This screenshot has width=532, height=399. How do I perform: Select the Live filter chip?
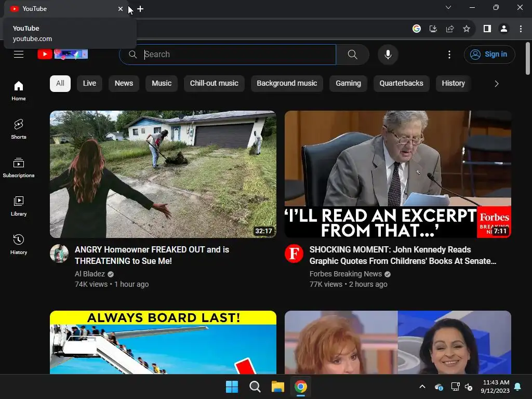point(89,84)
